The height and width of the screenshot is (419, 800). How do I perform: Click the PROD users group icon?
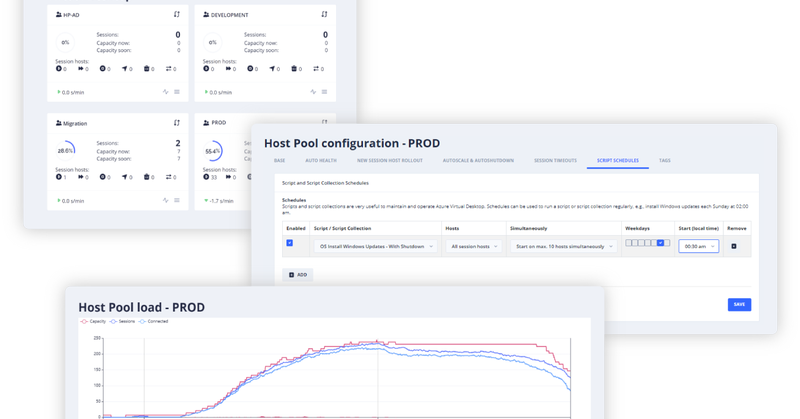tap(206, 123)
